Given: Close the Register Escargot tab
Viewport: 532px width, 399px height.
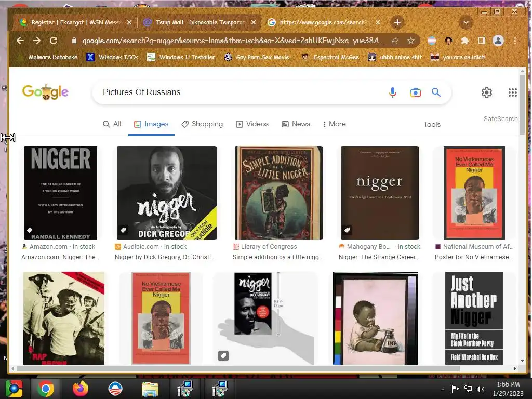Looking at the screenshot, I should click(129, 22).
